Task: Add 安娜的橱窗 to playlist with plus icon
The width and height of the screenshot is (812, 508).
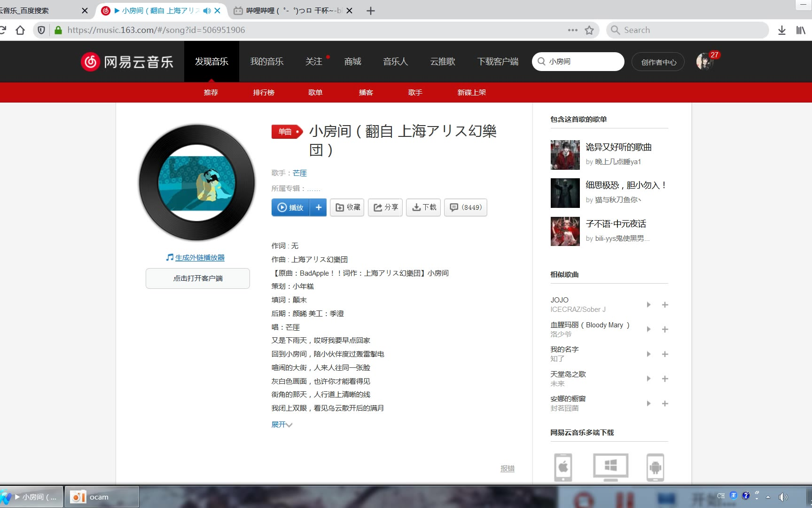Action: pyautogui.click(x=665, y=404)
